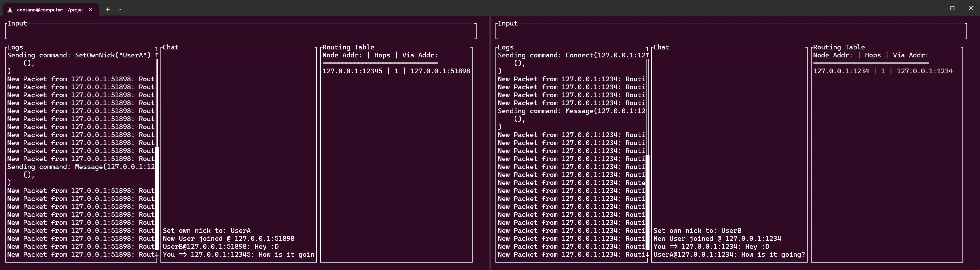Click the Linux penguin tab icon
This screenshot has width=980, height=270.
pyautogui.click(x=10, y=10)
